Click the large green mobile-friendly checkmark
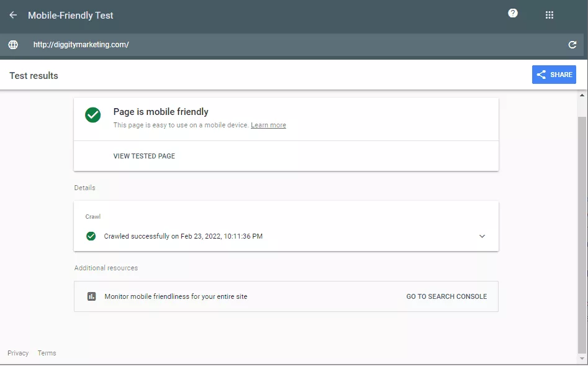Image resolution: width=588 pixels, height=366 pixels. click(93, 115)
